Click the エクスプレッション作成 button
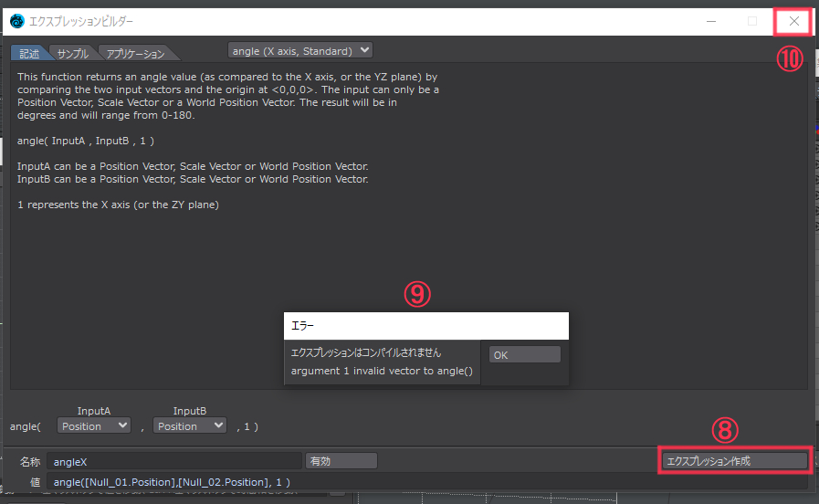819x504 pixels. pos(734,461)
